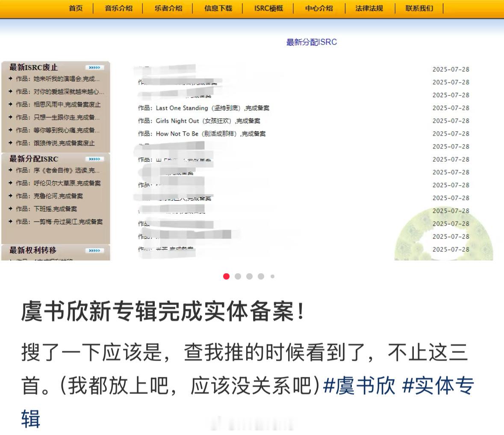The height and width of the screenshot is (435, 504).
Task: Click the post title 虞书欣新专辑完成实体备案
Action: click(x=163, y=311)
